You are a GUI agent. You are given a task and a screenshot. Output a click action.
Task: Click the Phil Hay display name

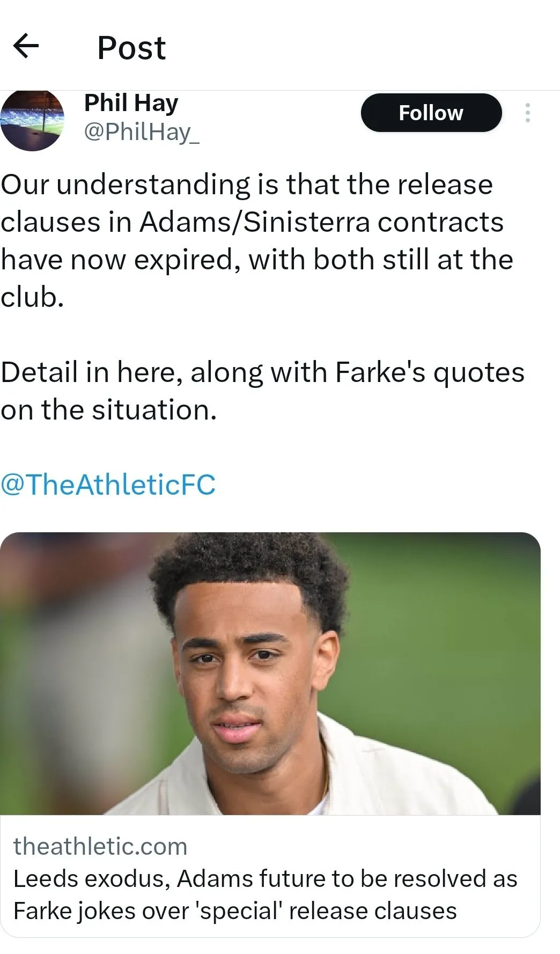tap(131, 102)
